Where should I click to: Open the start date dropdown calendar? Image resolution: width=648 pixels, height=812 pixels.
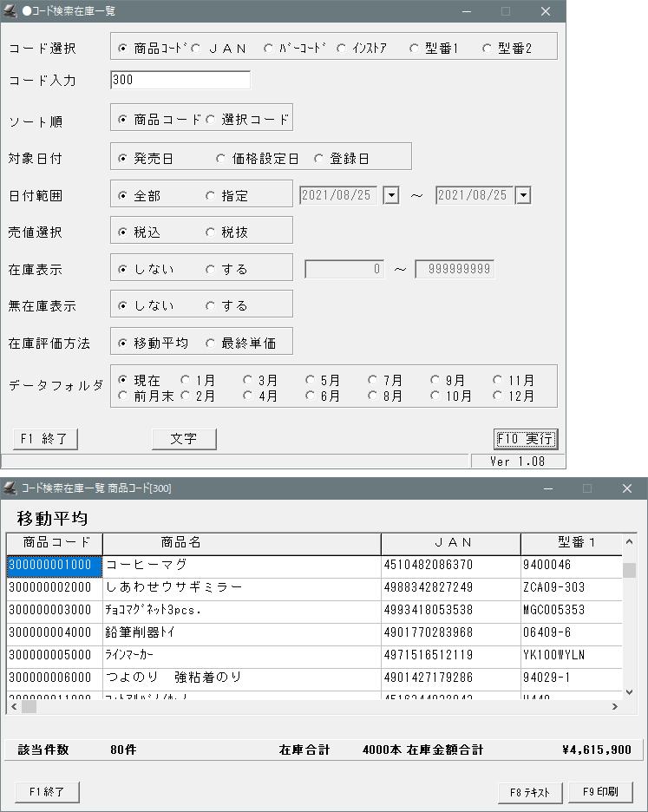coord(391,195)
